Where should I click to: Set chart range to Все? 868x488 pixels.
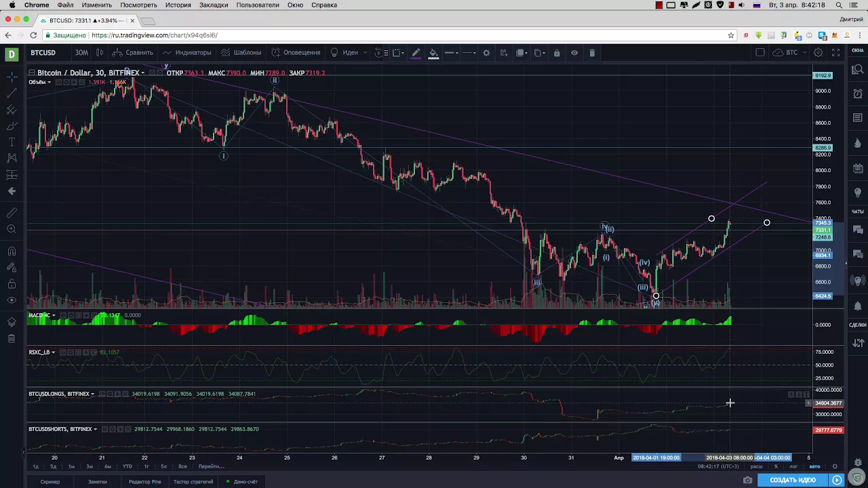click(182, 466)
